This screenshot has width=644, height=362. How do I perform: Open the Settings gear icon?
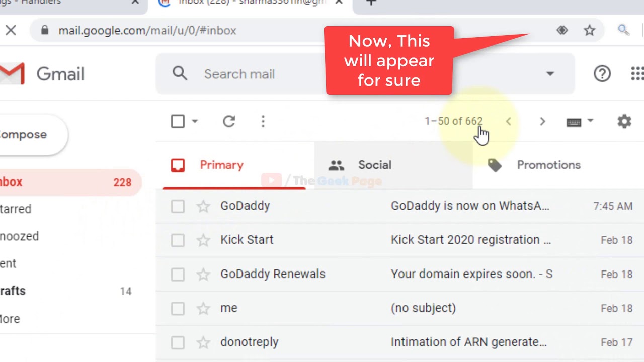click(624, 121)
